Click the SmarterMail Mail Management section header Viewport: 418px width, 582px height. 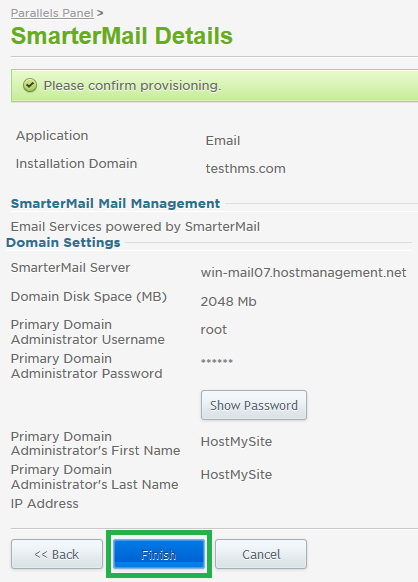click(x=115, y=203)
